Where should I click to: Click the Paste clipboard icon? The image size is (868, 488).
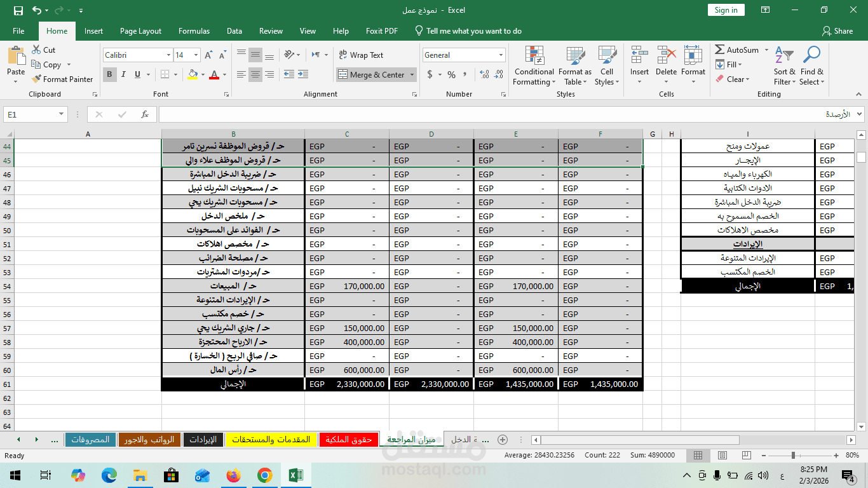(16, 56)
